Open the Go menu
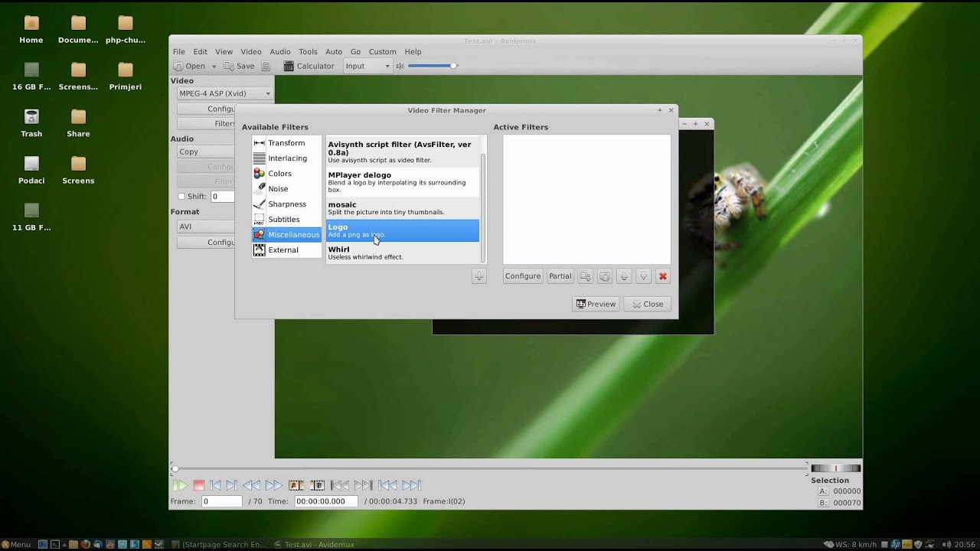The image size is (980, 551). pyautogui.click(x=355, y=52)
